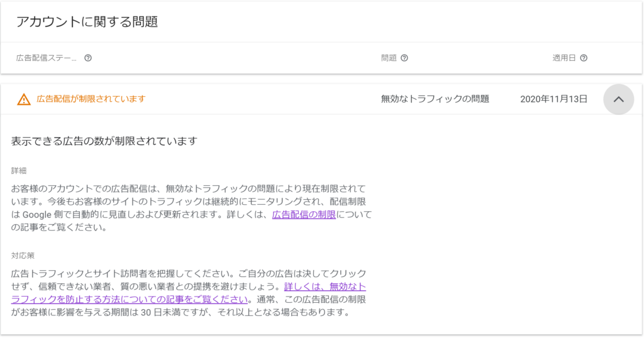644x338 pixels.
Task: Click the 対応策 section label
Action: tap(23, 256)
